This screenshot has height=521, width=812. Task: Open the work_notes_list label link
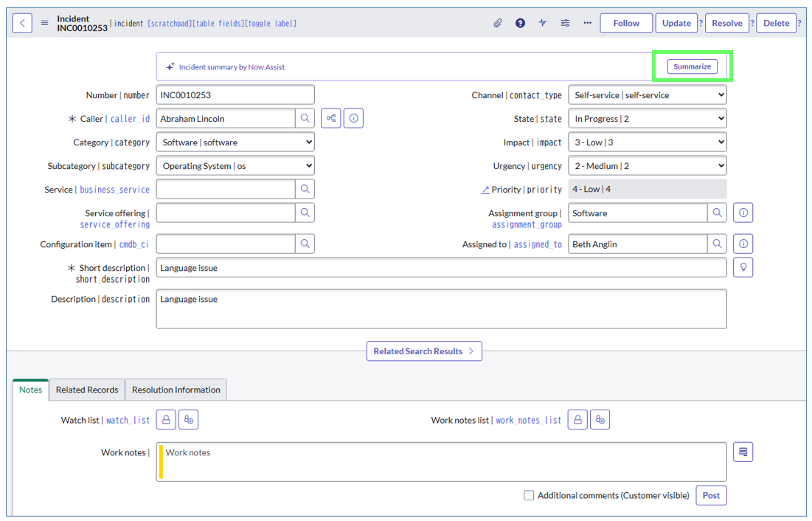pos(529,421)
